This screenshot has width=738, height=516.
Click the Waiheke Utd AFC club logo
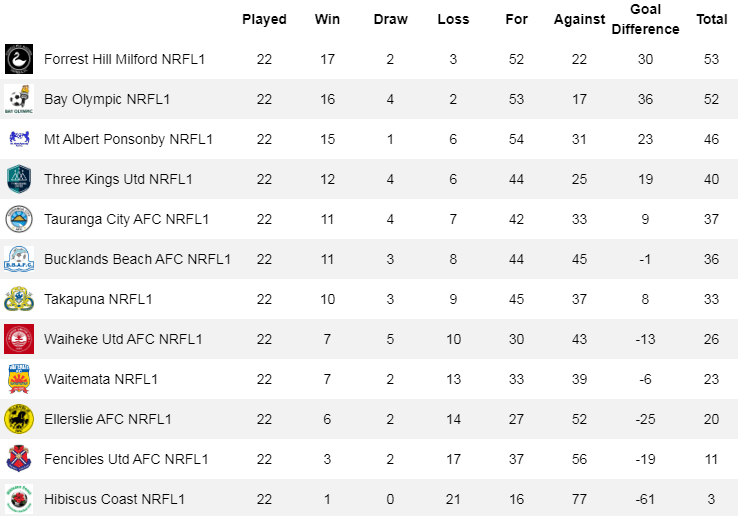tap(19, 339)
